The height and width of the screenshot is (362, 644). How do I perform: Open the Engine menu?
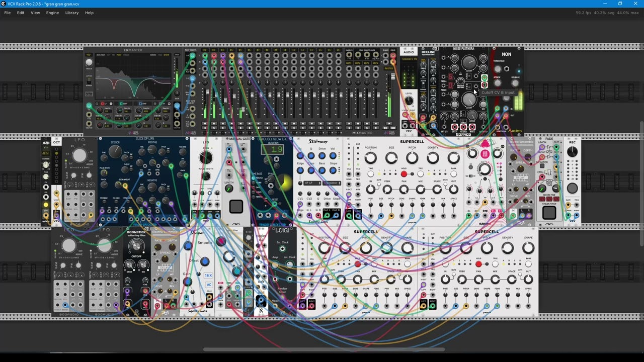point(52,13)
